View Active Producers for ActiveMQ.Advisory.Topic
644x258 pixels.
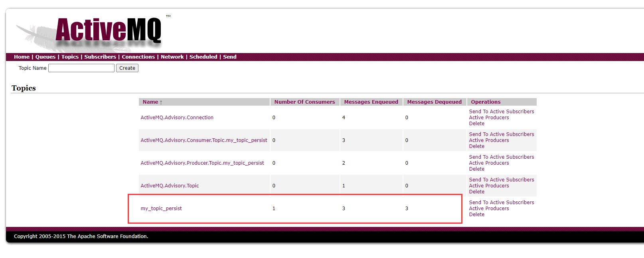pos(489,186)
